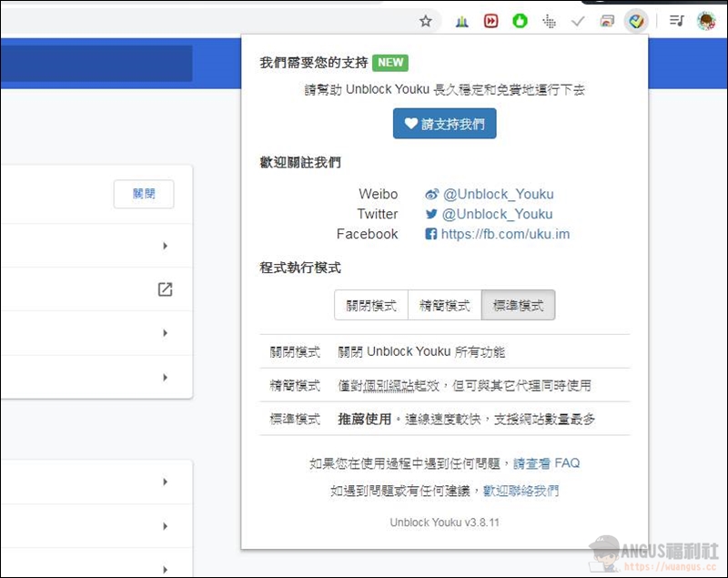
Task: Switch to 精簡模式 mode
Action: point(444,306)
